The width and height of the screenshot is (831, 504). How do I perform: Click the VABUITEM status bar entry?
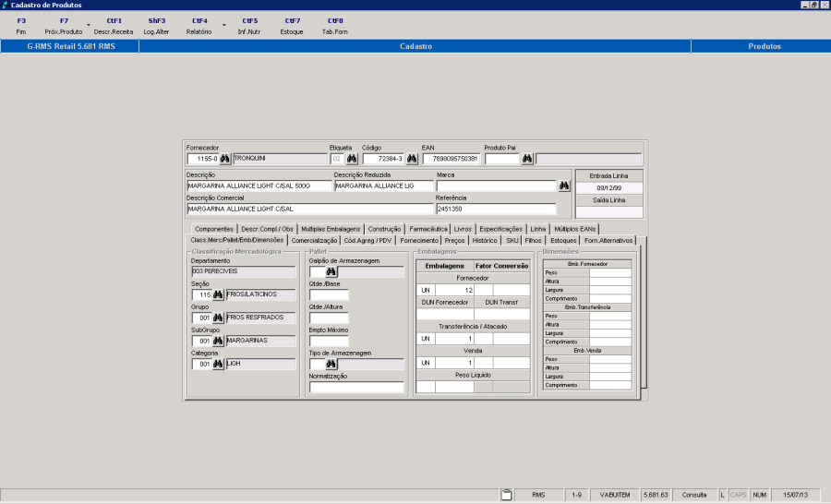pos(615,495)
